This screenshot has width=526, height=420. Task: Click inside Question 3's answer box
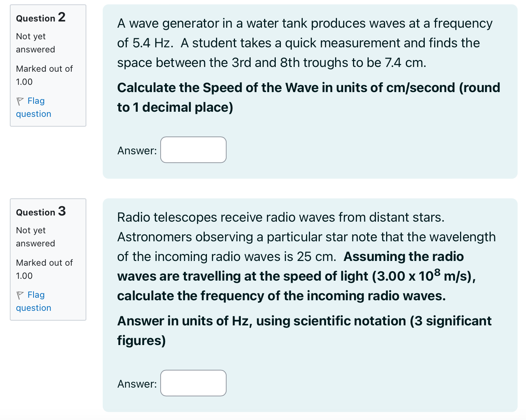(x=193, y=383)
